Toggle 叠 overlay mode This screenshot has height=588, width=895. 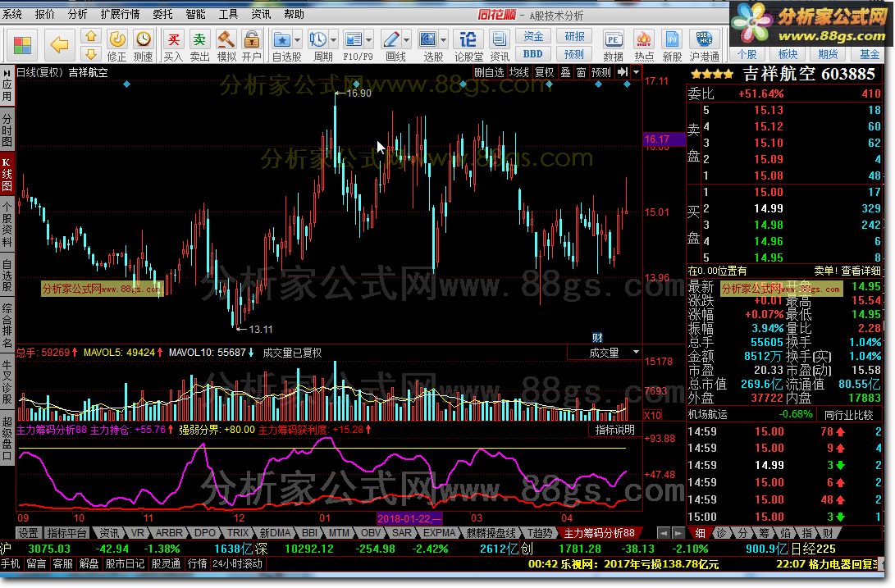(x=566, y=72)
